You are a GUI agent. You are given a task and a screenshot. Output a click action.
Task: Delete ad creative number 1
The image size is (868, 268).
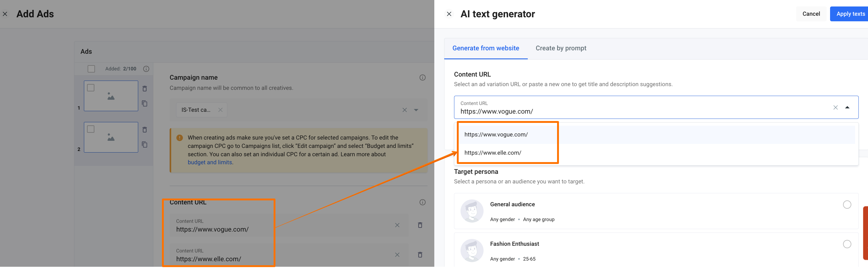145,89
